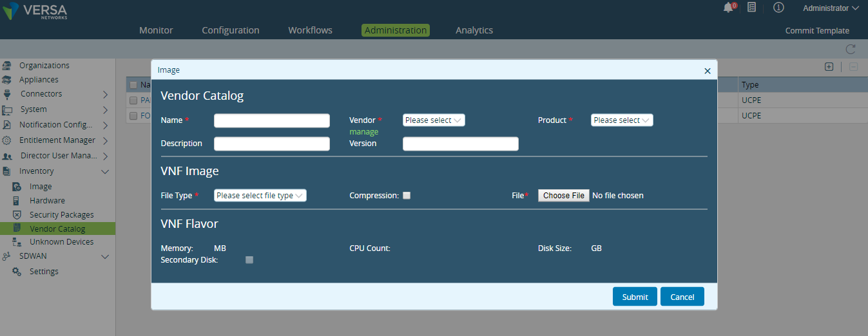Click the Versa Networks logo
Image resolution: width=868 pixels, height=336 pixels.
pyautogui.click(x=35, y=11)
